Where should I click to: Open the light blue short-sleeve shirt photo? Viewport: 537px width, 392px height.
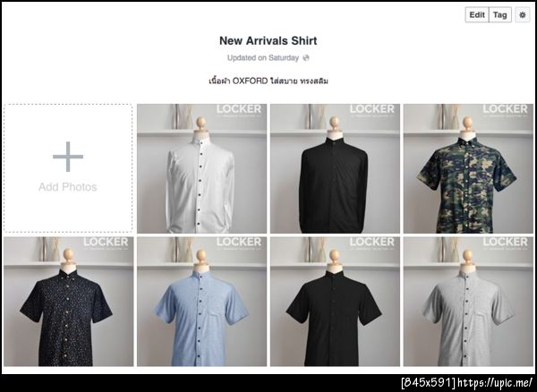pos(201,302)
